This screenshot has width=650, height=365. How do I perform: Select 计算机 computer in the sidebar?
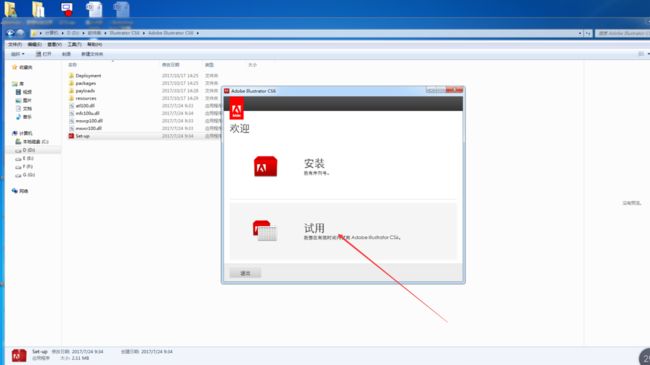tap(25, 133)
